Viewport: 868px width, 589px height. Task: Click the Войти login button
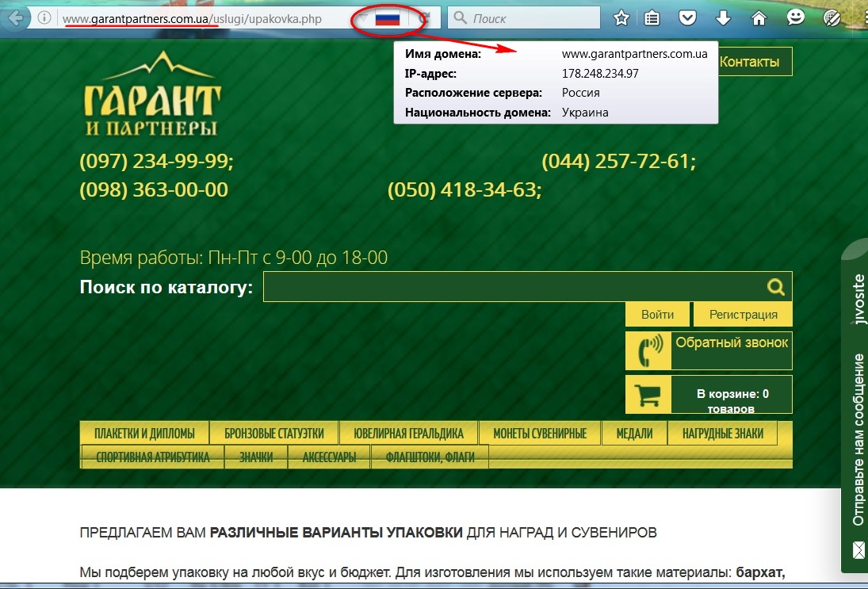pyautogui.click(x=658, y=315)
